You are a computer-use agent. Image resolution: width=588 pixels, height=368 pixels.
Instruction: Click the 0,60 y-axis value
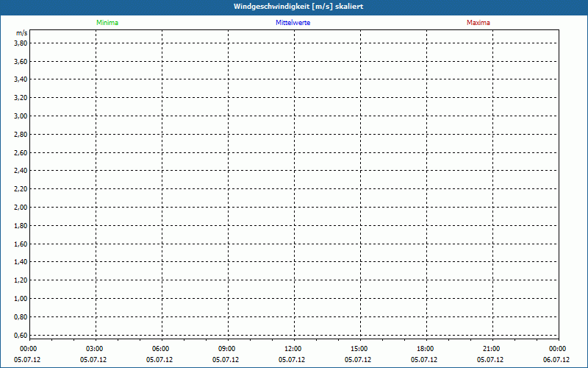pyautogui.click(x=21, y=335)
